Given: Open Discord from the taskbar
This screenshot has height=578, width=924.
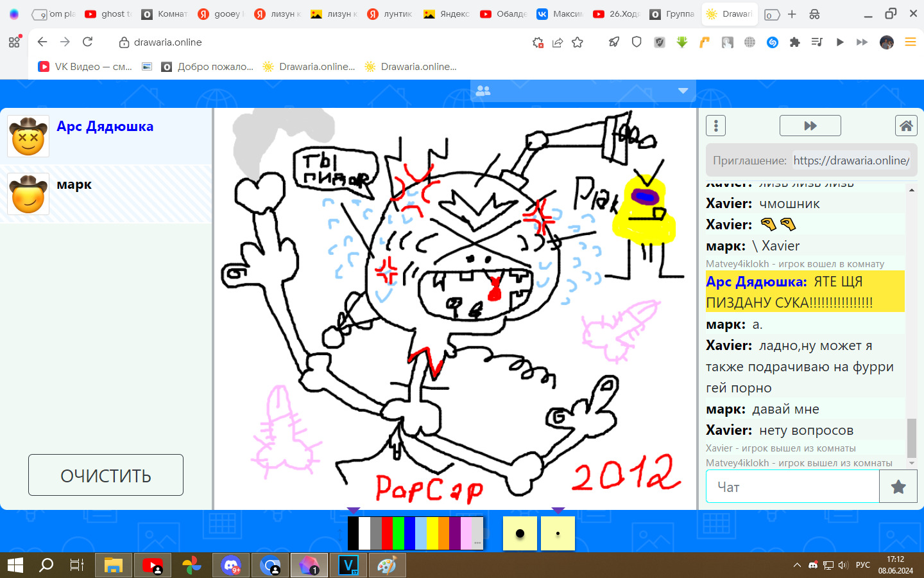Looking at the screenshot, I should pos(231,565).
